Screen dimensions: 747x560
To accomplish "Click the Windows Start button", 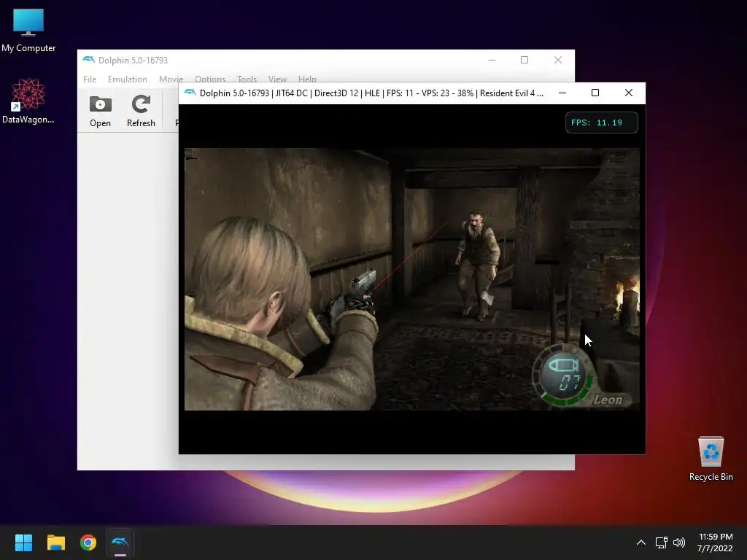I will pyautogui.click(x=23, y=542).
